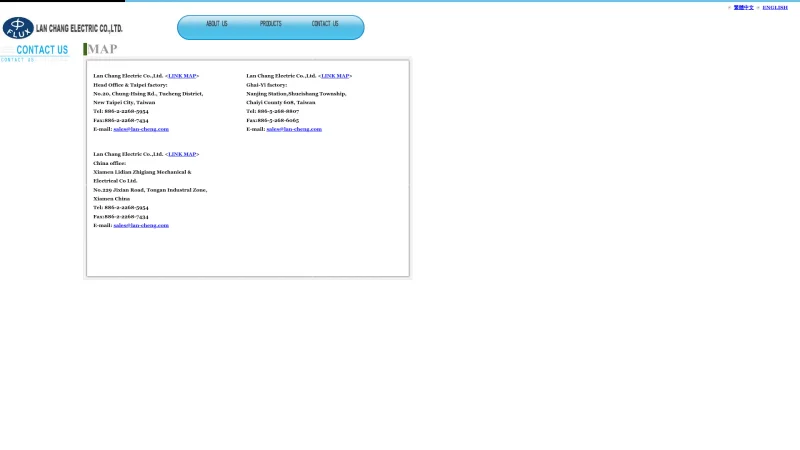Click the Chung-Hsing Rd., Tucheng District address line

click(148, 94)
